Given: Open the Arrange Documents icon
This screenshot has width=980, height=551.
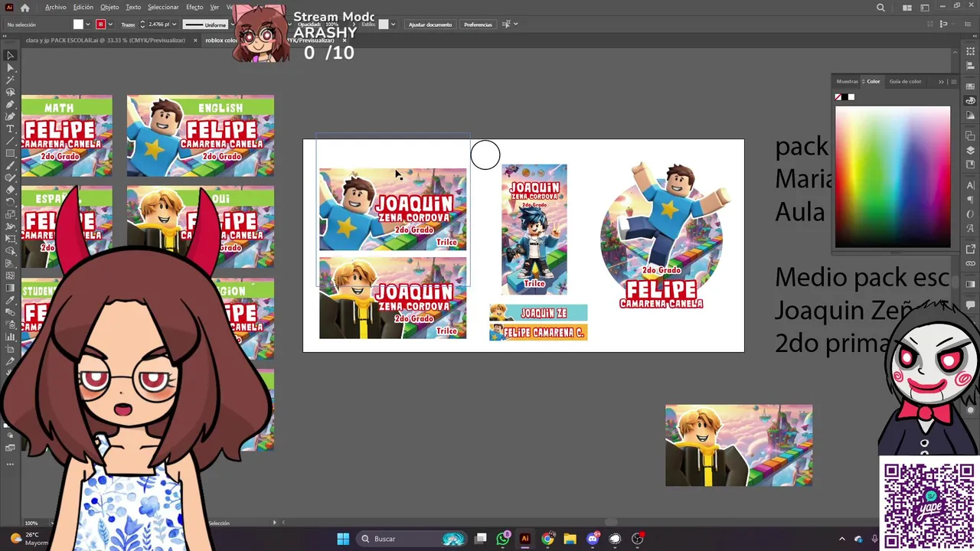Looking at the screenshot, I should [907, 8].
